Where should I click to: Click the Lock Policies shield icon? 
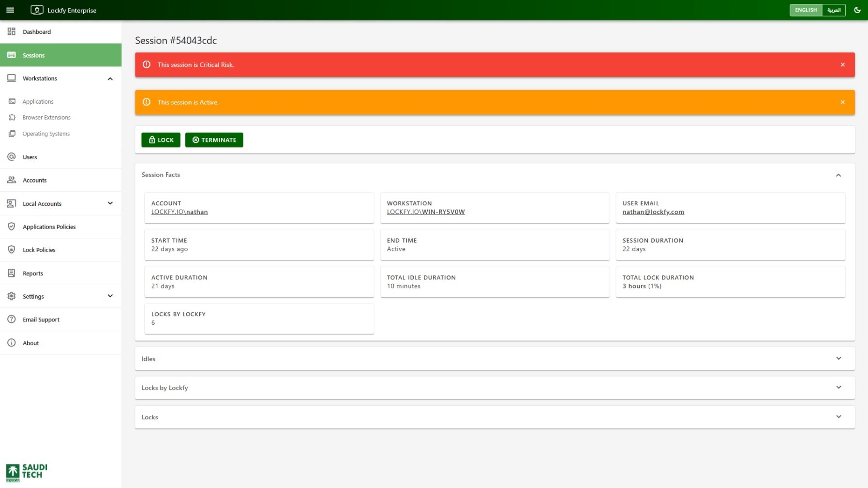[x=12, y=250]
